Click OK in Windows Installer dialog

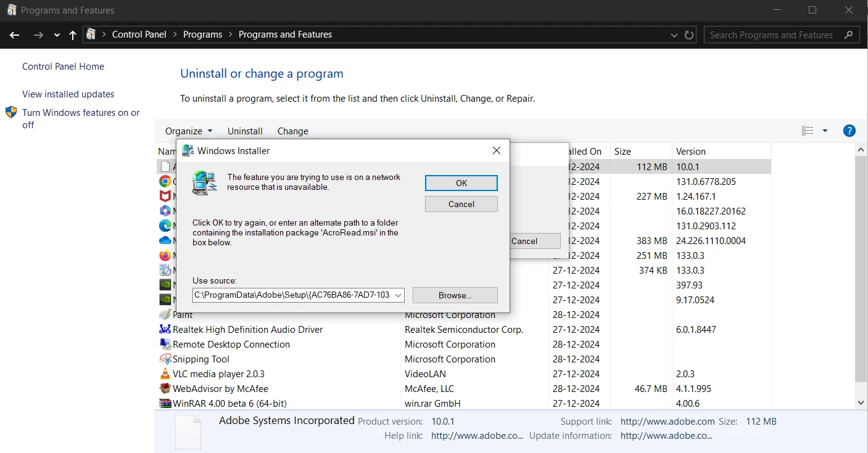[461, 183]
